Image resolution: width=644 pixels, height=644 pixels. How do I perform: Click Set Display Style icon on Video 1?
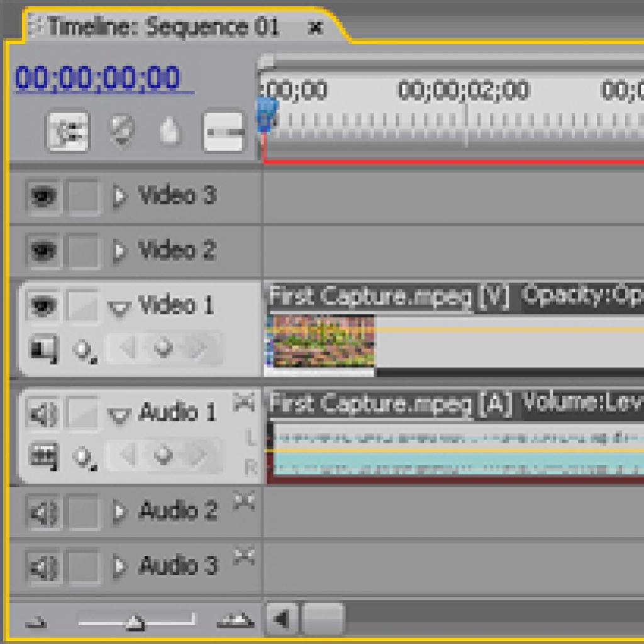pos(44,349)
